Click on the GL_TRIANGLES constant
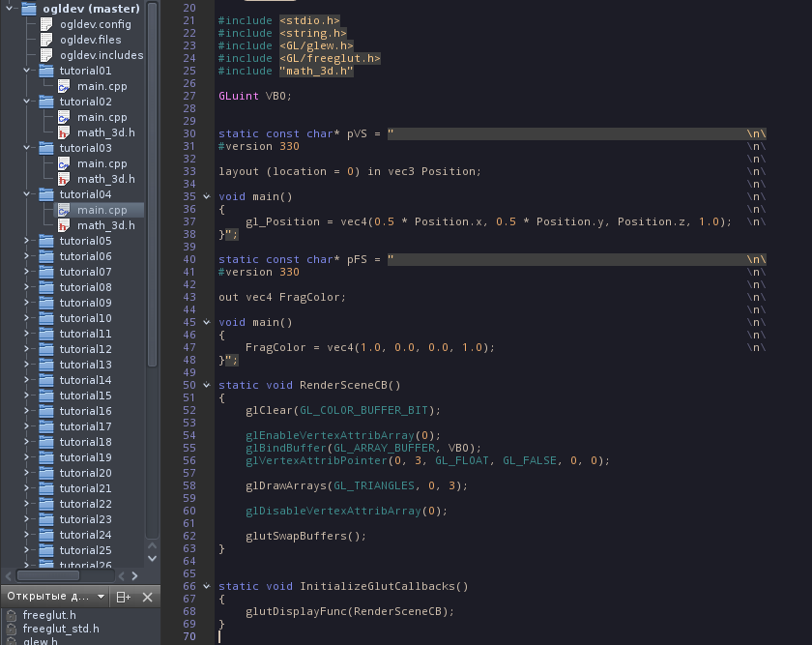 click(374, 486)
